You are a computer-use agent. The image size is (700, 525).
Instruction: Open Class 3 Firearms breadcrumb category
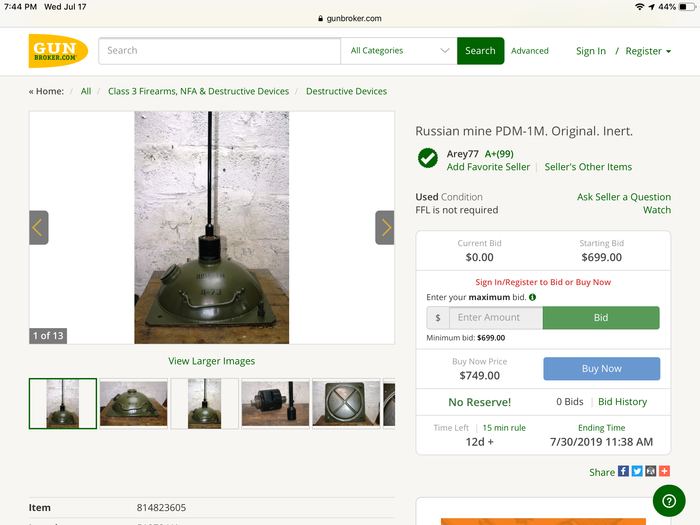(198, 91)
